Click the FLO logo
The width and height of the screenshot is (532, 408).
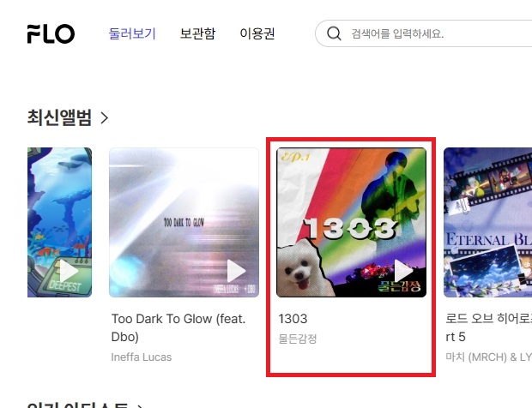pyautogui.click(x=51, y=34)
